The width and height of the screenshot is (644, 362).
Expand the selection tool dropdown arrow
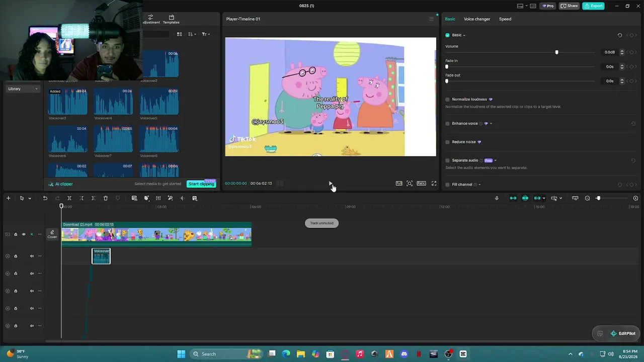(29, 198)
